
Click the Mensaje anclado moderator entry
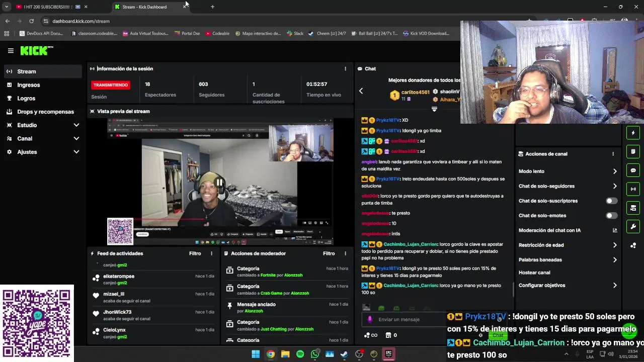click(x=287, y=308)
